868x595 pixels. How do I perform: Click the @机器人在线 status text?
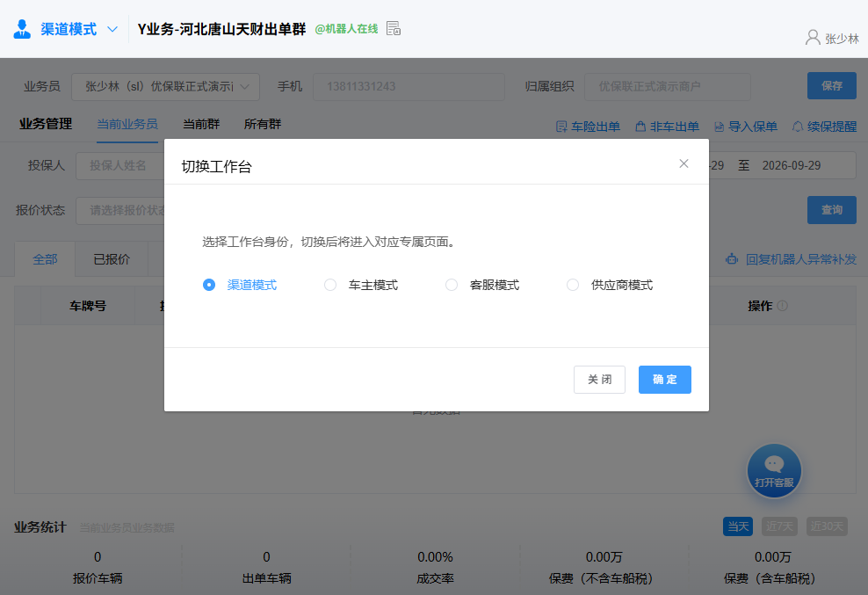pos(346,29)
